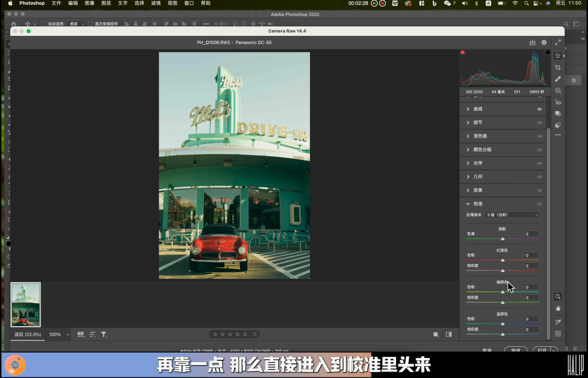This screenshot has width=588, height=378.
Task: Open the 图层 menu in the menu bar
Action: click(x=106, y=3)
